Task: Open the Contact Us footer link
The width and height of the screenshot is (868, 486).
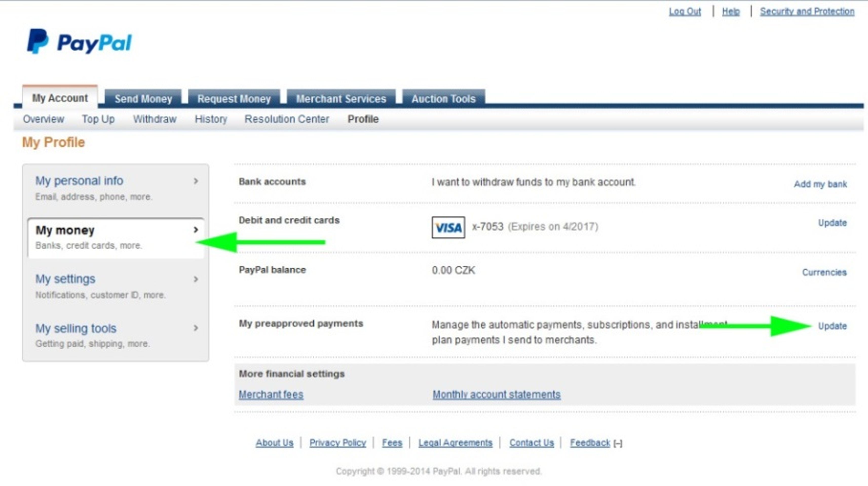Action: [x=531, y=443]
